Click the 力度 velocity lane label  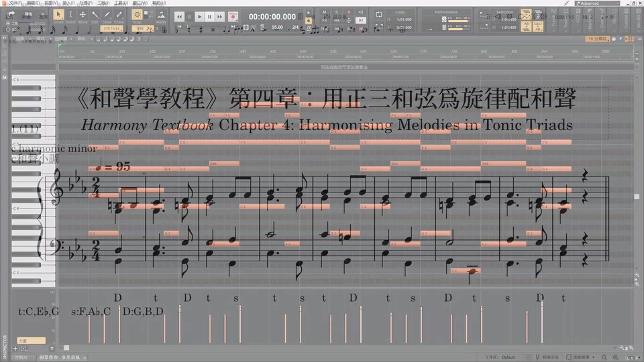coord(32,341)
